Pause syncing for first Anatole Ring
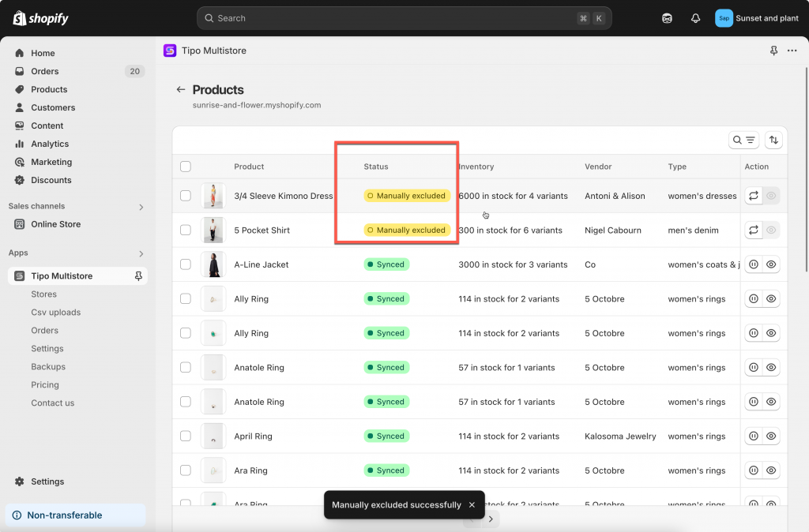Screen dimensions: 809x532 [753, 368]
